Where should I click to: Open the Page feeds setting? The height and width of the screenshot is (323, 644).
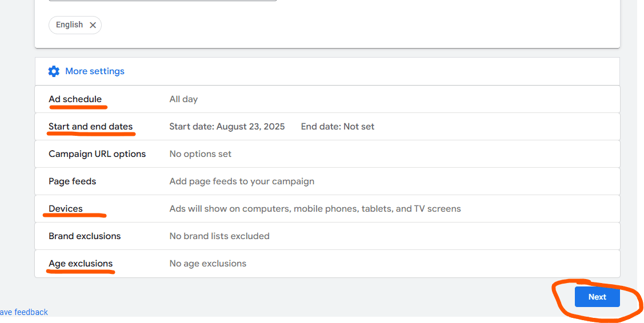pos(72,181)
